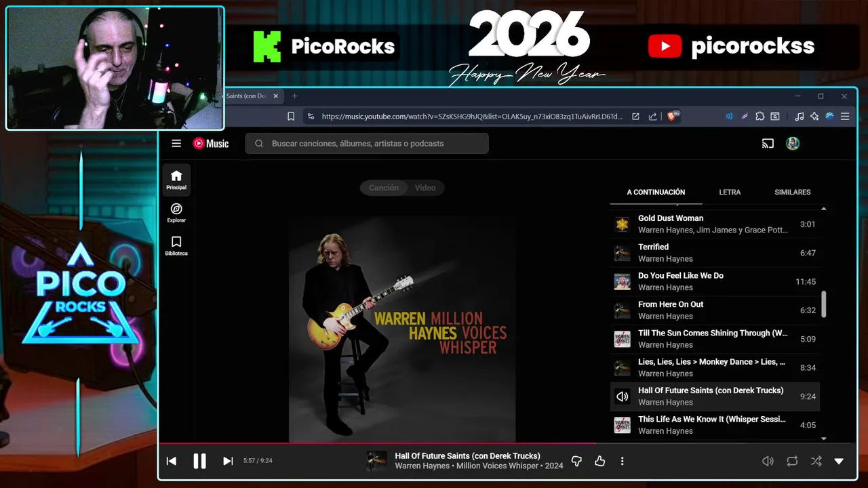Open browser sparkle AI assistant icon

coord(814,117)
